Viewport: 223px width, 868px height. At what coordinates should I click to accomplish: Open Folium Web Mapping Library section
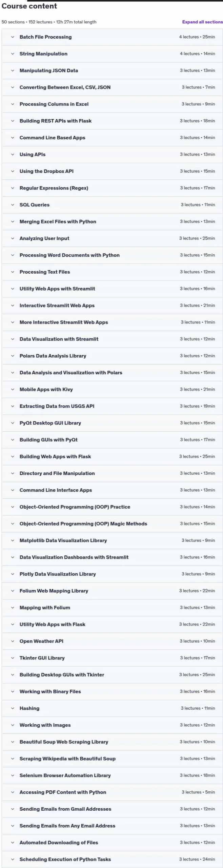coord(112,591)
